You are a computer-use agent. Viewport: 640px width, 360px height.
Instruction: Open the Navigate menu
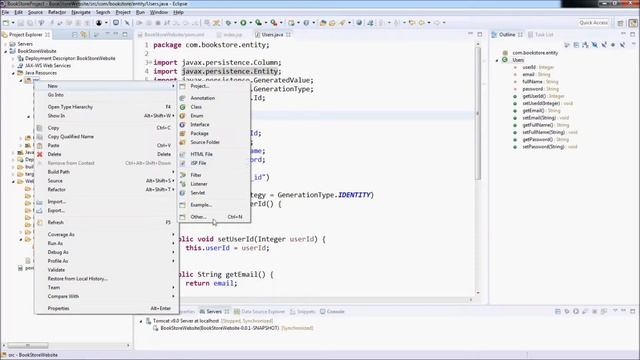[81, 12]
